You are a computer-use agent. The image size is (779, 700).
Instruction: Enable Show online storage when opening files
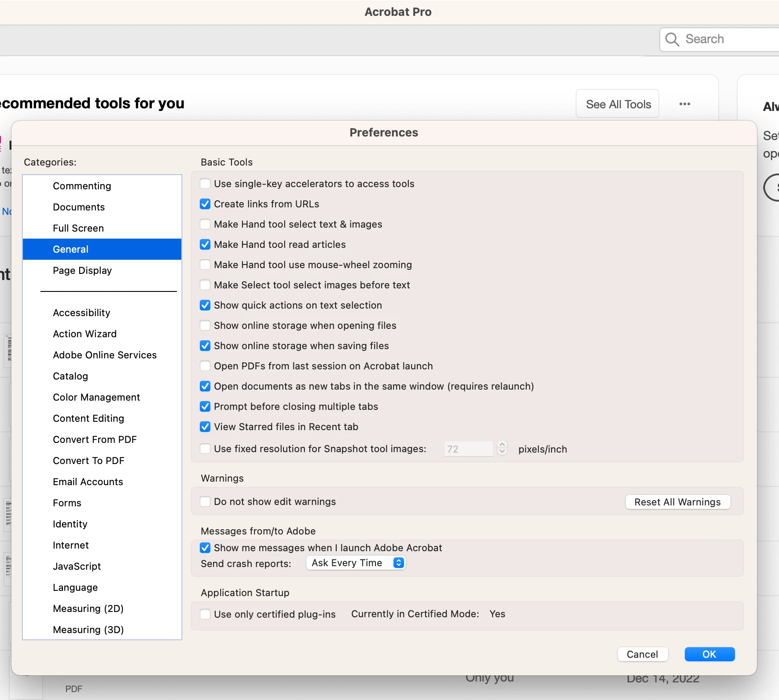205,325
